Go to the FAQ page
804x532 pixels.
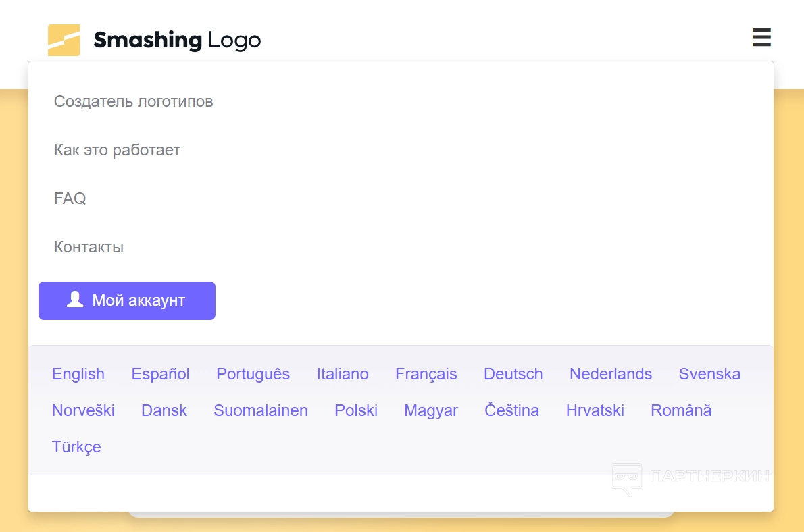(70, 198)
